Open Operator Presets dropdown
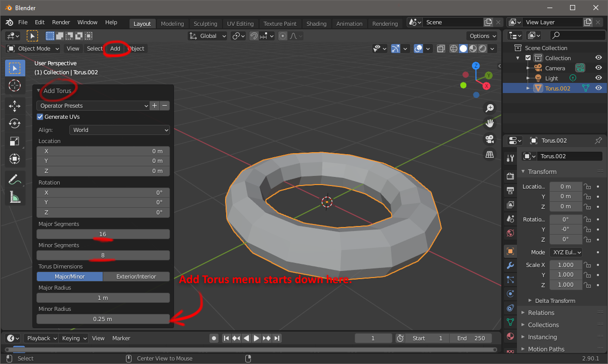 (x=93, y=106)
